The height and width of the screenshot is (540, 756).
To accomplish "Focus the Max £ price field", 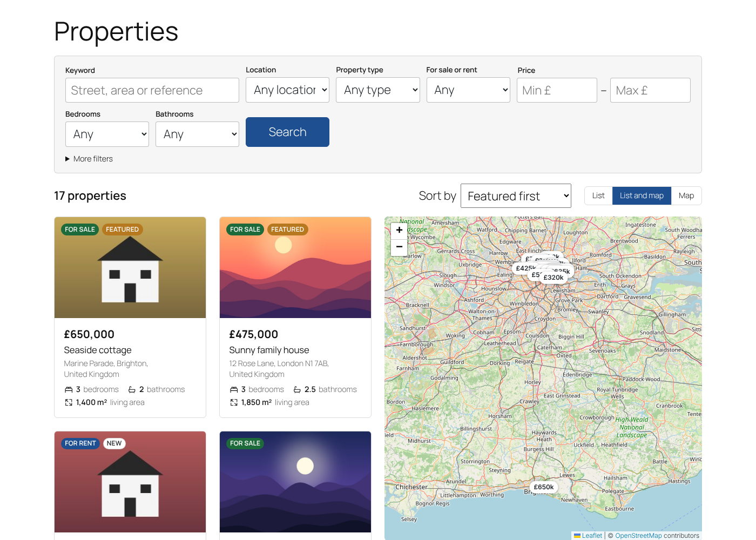I will pyautogui.click(x=650, y=90).
